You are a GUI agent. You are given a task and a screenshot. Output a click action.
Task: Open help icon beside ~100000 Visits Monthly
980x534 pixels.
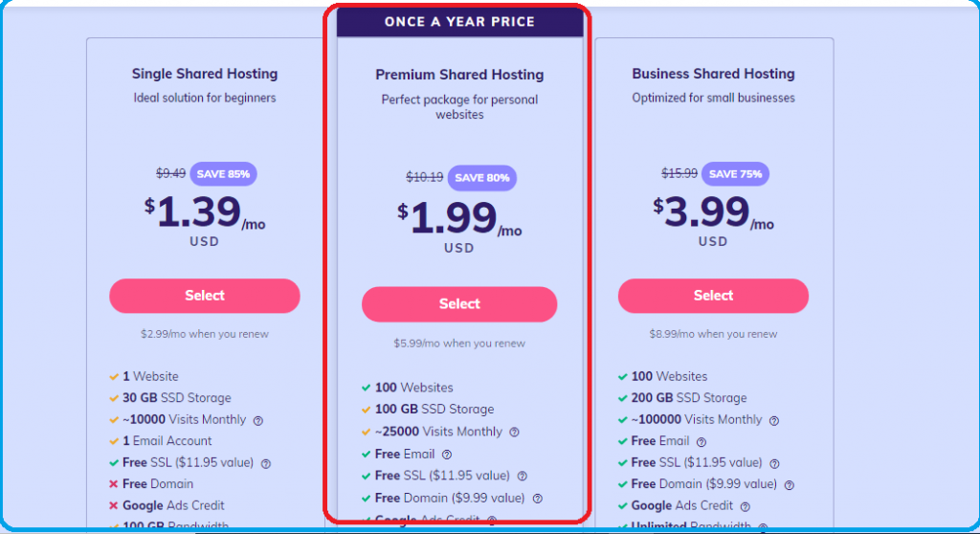click(x=773, y=421)
